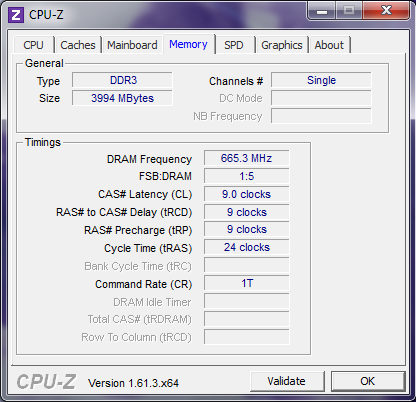Switch to the CPU tab
416x402 pixels.
pos(33,45)
